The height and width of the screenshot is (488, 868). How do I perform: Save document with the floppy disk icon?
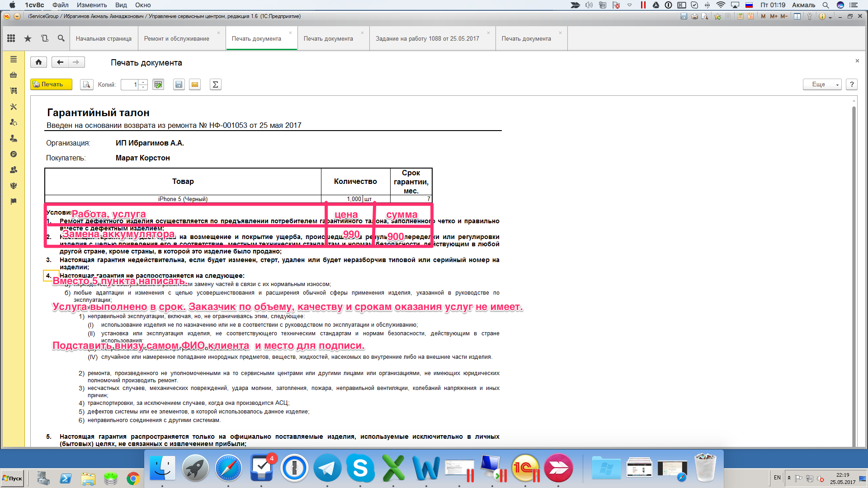[x=179, y=84]
